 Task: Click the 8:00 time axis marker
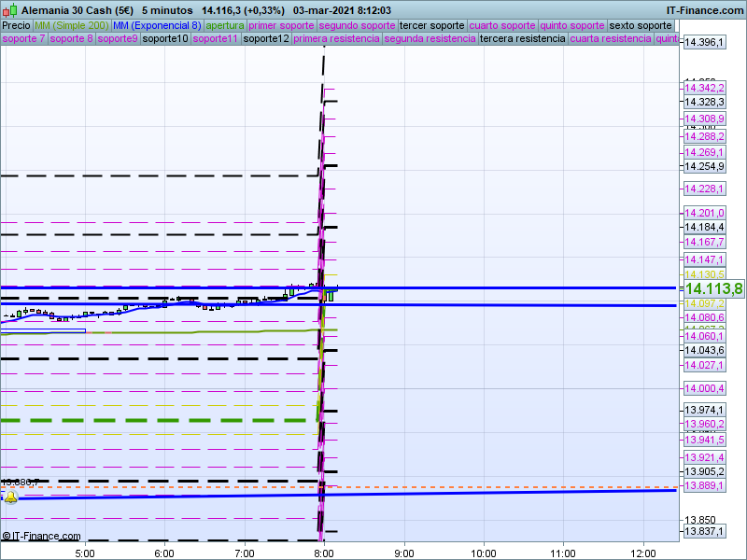point(324,553)
